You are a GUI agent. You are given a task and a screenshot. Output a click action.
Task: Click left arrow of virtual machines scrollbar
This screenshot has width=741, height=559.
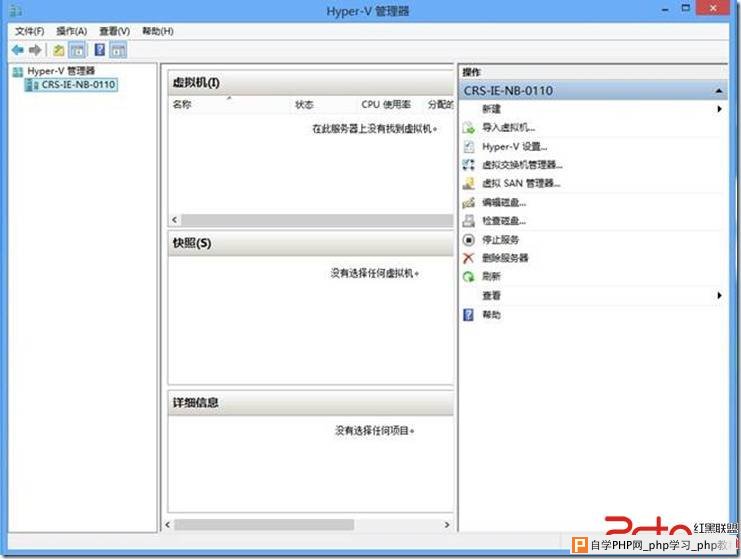pyautogui.click(x=175, y=220)
